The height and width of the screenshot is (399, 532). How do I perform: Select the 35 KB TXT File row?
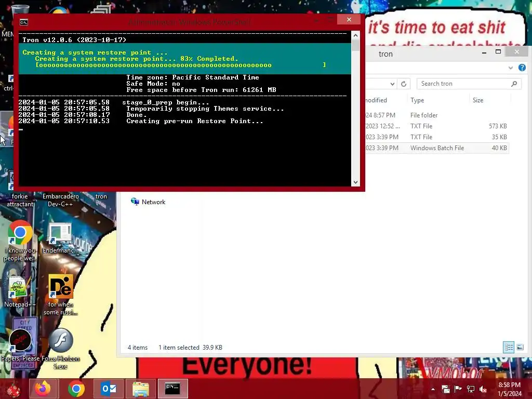[437, 137]
